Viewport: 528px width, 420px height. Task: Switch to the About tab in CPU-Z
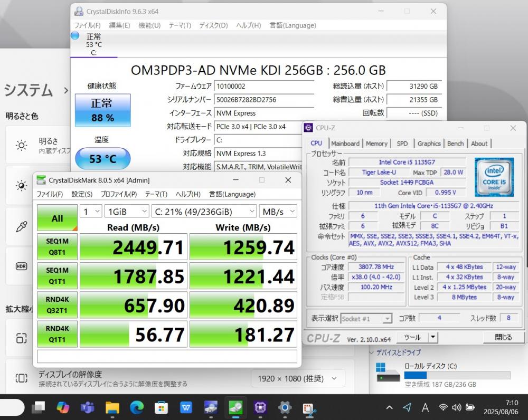[479, 144]
